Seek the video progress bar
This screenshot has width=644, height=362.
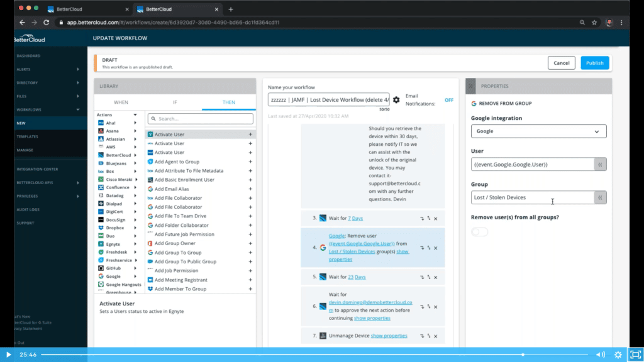314,354
